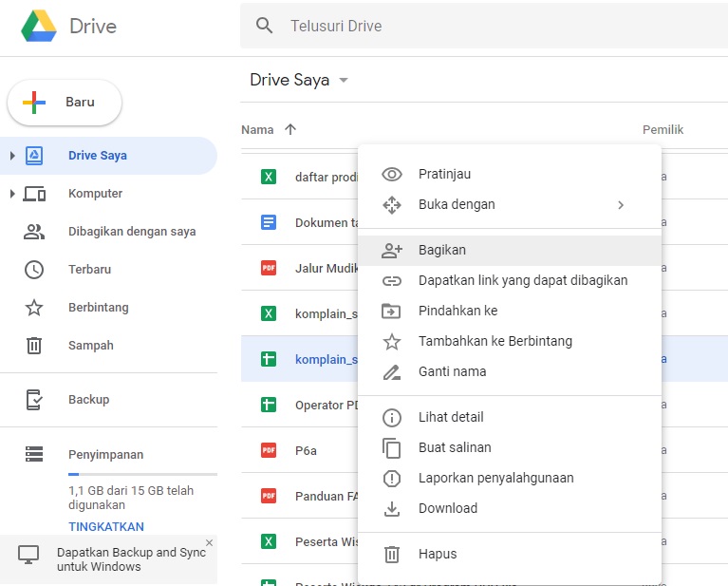Image resolution: width=728 pixels, height=586 pixels.
Task: Open Terbaru recent files in sidebar
Action: tap(89, 270)
